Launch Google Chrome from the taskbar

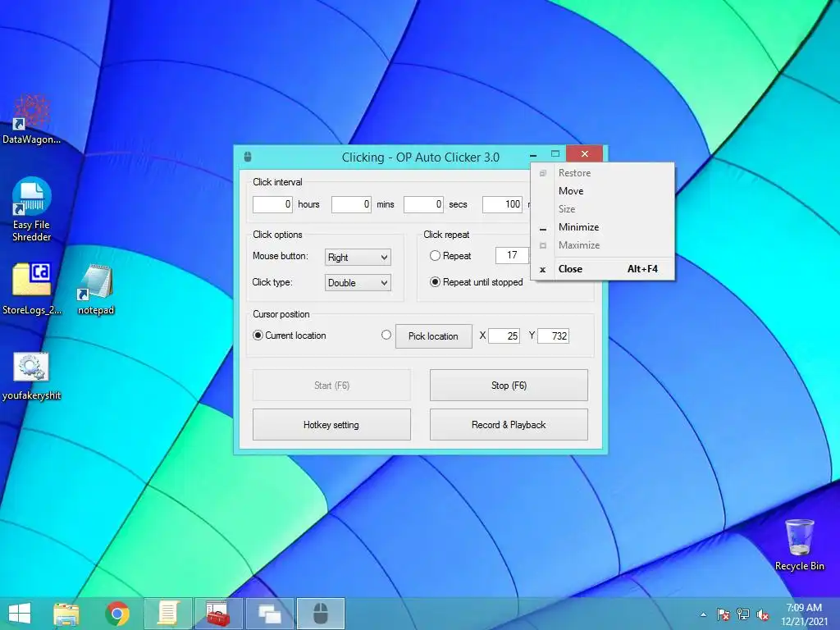coord(117,614)
